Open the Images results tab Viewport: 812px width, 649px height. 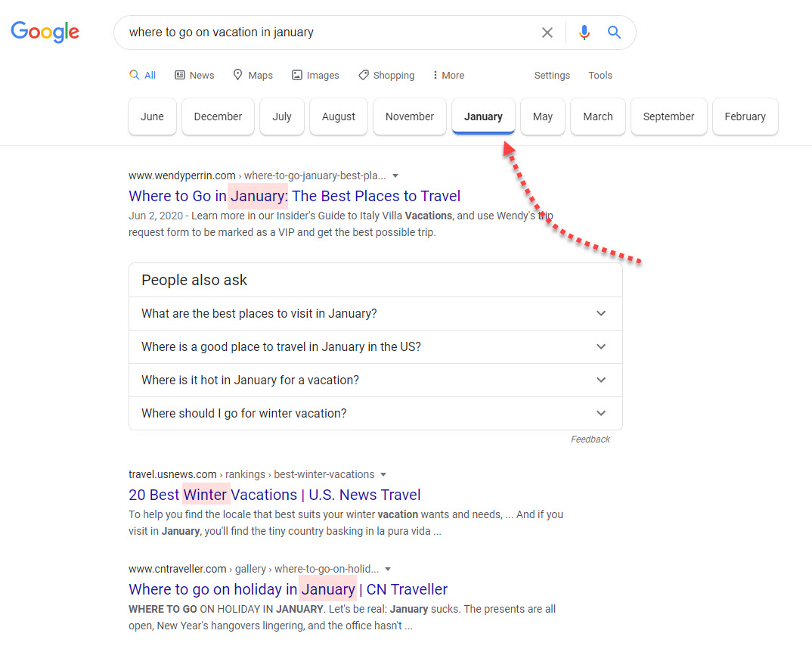coord(315,76)
